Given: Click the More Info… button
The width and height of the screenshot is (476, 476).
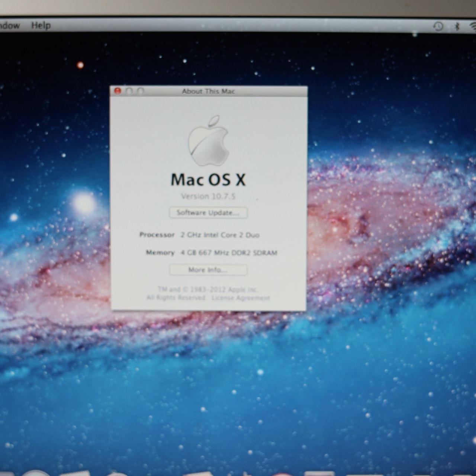Looking at the screenshot, I should [x=208, y=270].
